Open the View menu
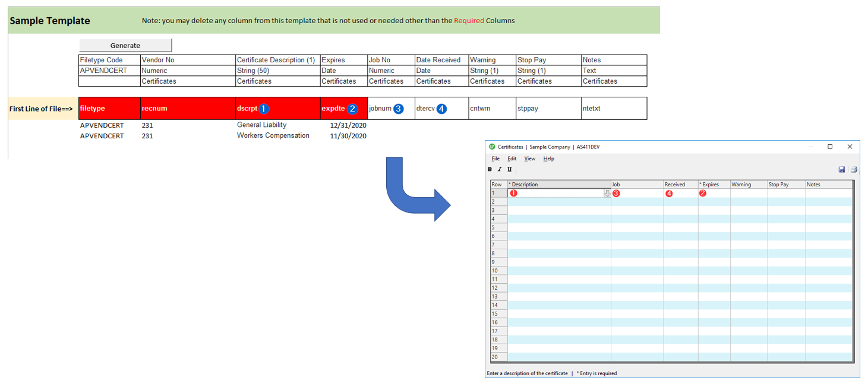The height and width of the screenshot is (387, 868). (x=529, y=158)
